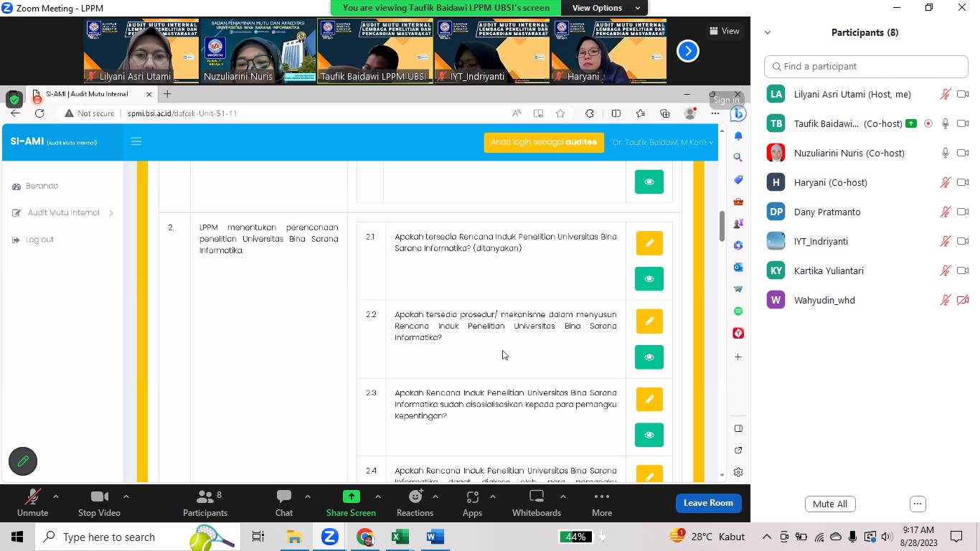
Task: Click the Sign in button in browser
Action: (x=726, y=100)
